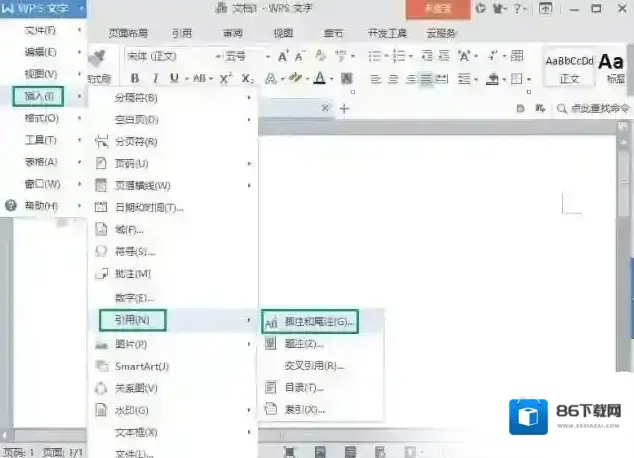
Task: Select SmartArt(J) menu entry
Action: 173,366
